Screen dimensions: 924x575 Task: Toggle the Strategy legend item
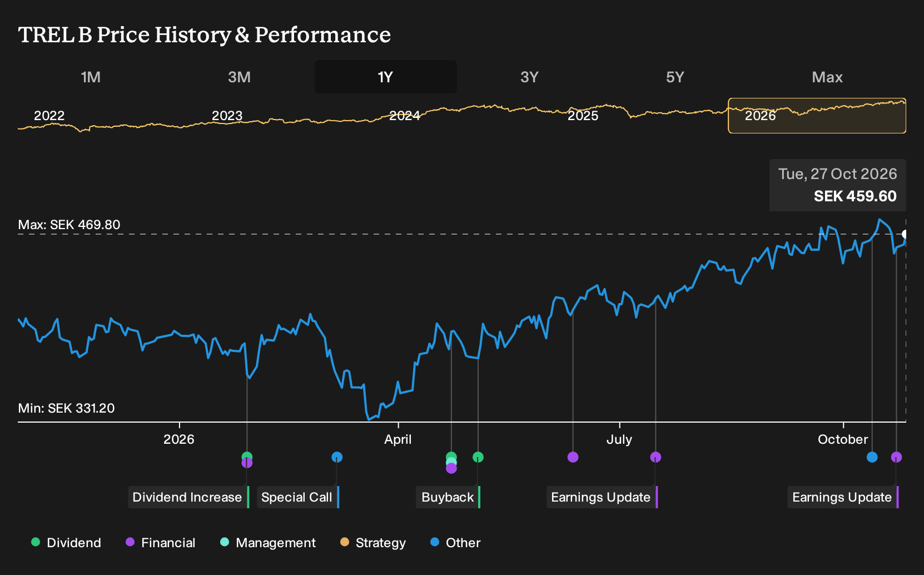373,543
